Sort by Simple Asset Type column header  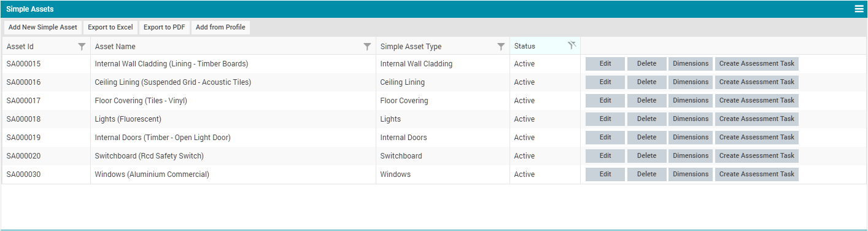[x=411, y=47]
